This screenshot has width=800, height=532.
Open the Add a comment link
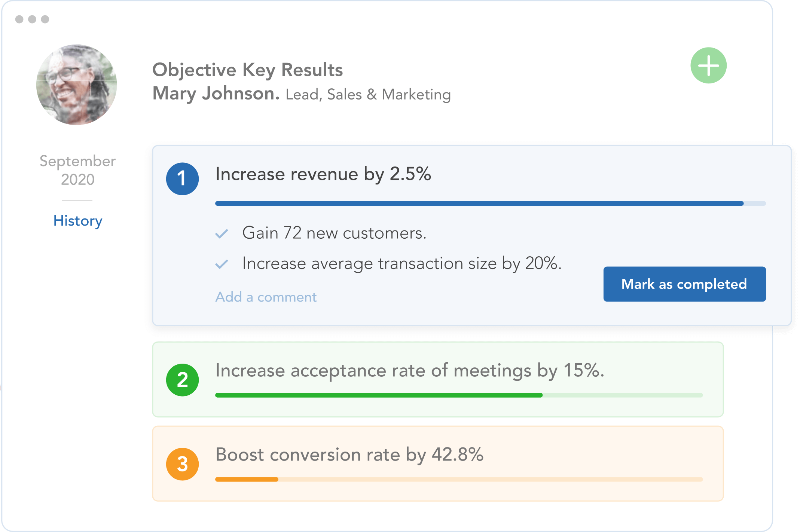click(266, 297)
